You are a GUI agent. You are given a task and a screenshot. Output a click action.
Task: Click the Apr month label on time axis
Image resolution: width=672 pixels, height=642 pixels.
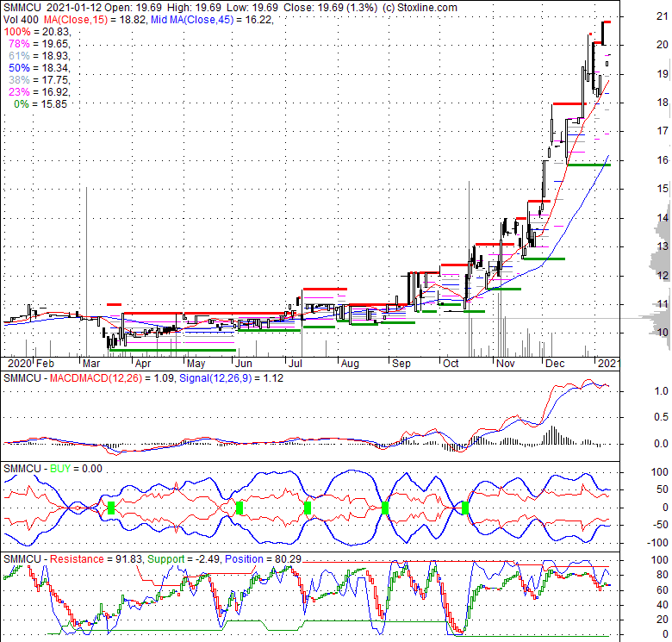143,364
